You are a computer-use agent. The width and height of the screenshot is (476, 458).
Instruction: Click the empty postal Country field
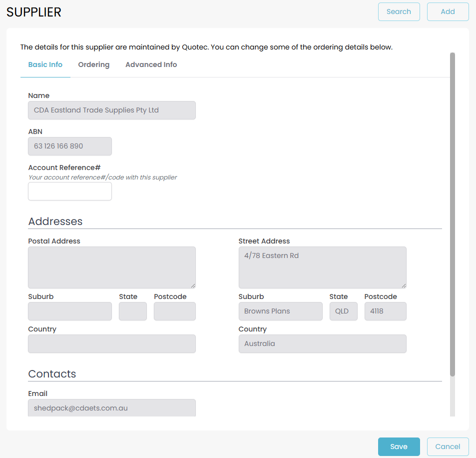tap(112, 344)
